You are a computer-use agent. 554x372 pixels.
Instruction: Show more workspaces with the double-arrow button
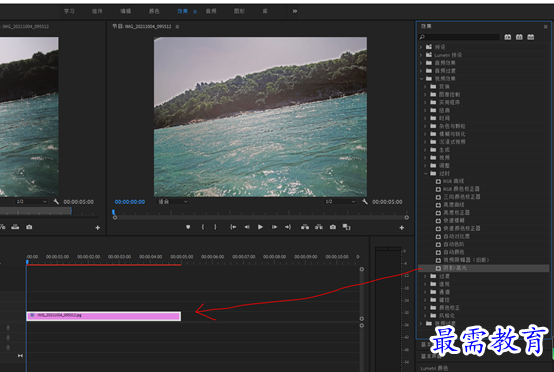(x=295, y=11)
